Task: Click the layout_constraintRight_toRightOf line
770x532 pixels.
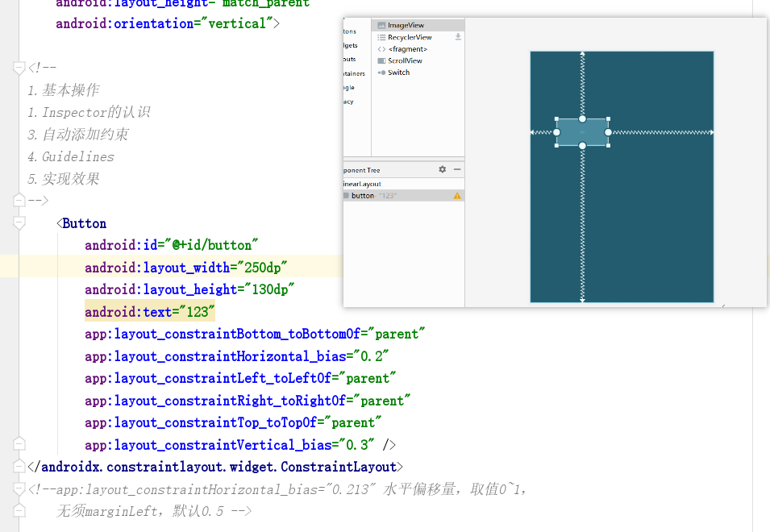Action: tap(247, 401)
